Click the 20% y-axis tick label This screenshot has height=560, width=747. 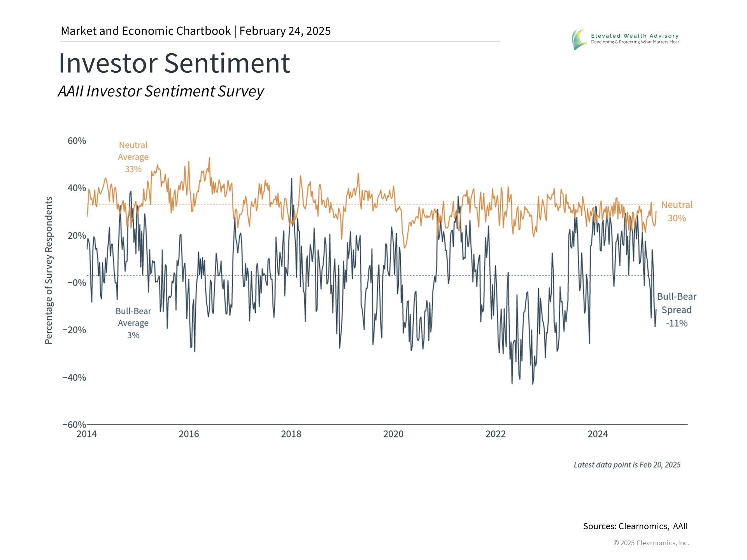pyautogui.click(x=77, y=236)
